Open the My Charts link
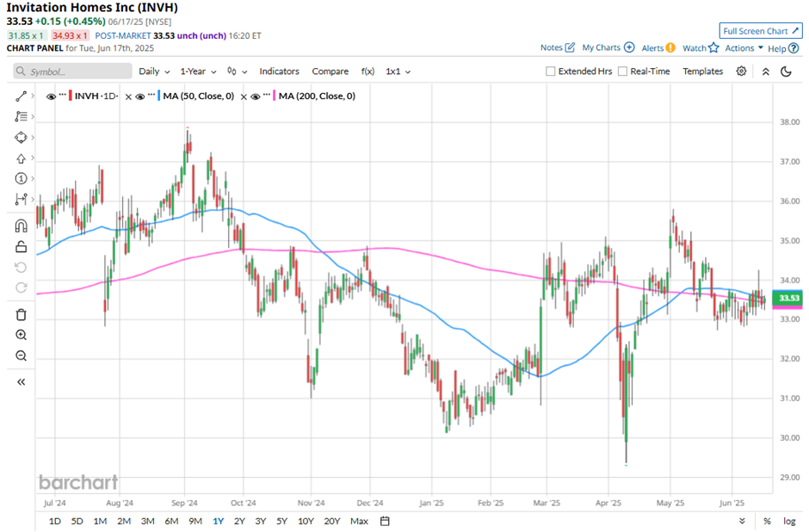Viewport: 809px width, 532px height. [x=608, y=48]
